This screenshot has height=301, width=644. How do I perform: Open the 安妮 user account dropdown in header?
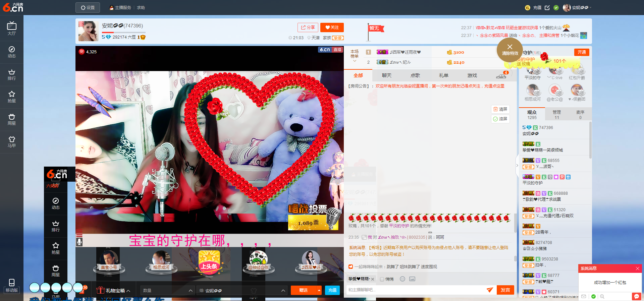[577, 7]
